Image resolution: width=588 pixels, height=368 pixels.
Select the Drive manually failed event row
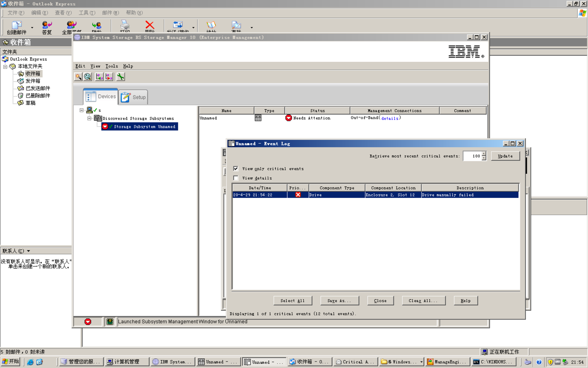(375, 195)
